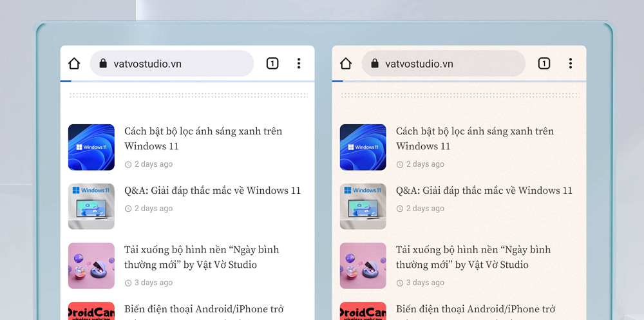The width and height of the screenshot is (644, 320).
Task: Open the tab switcher in the left white browser
Action: [272, 63]
